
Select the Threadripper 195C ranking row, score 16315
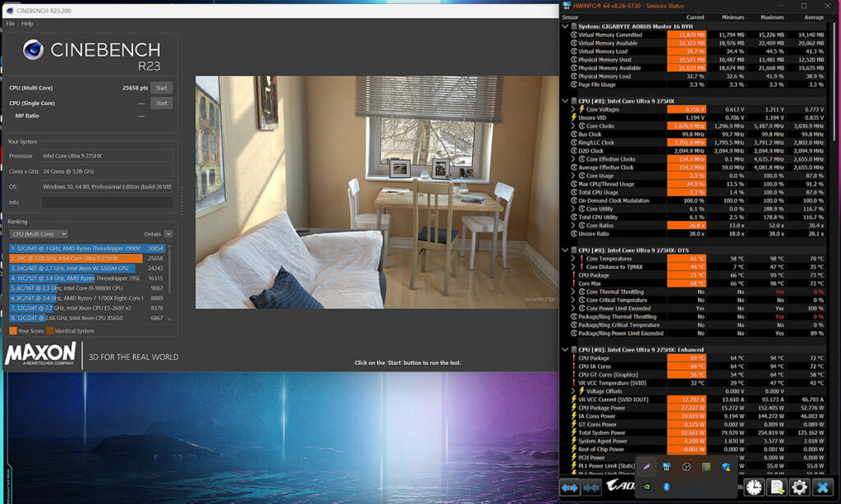(x=87, y=278)
